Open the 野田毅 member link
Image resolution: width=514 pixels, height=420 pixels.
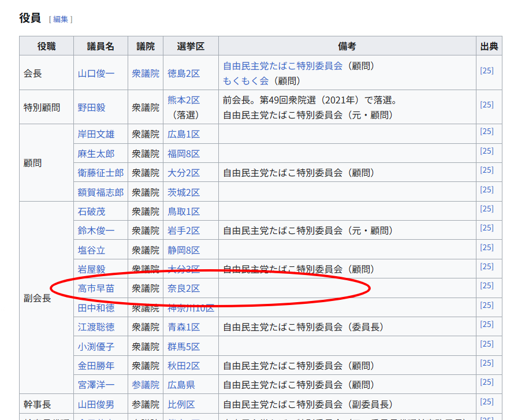(x=92, y=107)
